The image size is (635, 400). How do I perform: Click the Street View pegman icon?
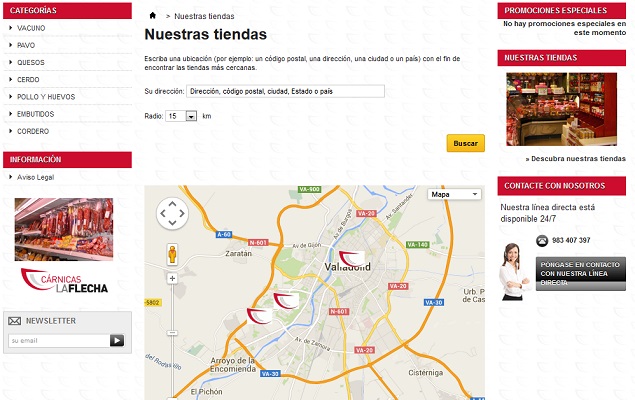pyautogui.click(x=172, y=254)
